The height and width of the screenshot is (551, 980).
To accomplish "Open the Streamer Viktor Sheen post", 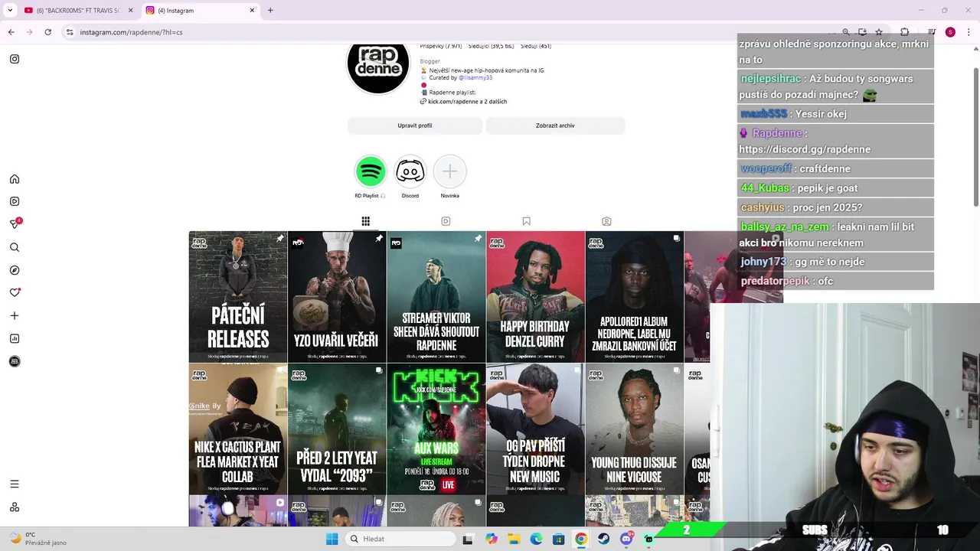I will click(436, 297).
